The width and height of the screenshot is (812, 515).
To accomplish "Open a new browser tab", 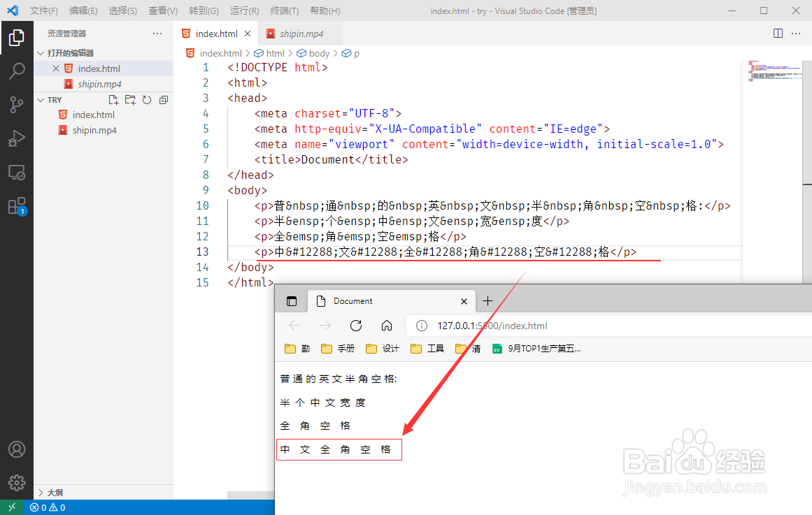I will click(487, 301).
